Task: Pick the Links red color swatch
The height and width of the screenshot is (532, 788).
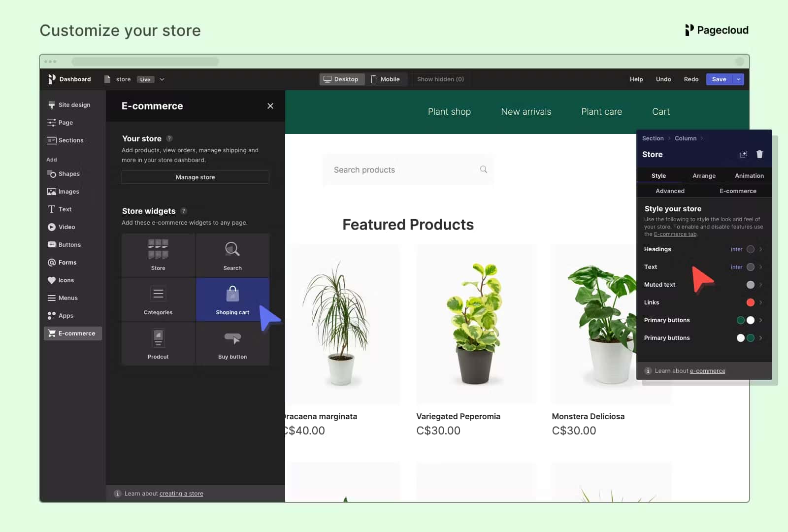Action: pyautogui.click(x=751, y=302)
